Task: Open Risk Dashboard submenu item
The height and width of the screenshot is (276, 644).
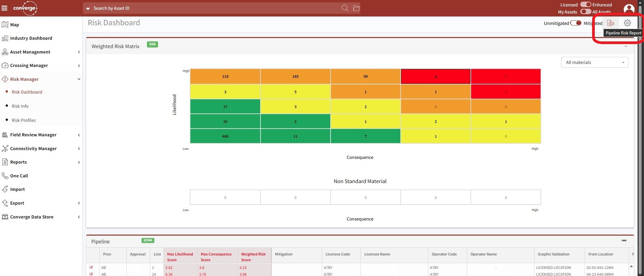Action: (27, 92)
